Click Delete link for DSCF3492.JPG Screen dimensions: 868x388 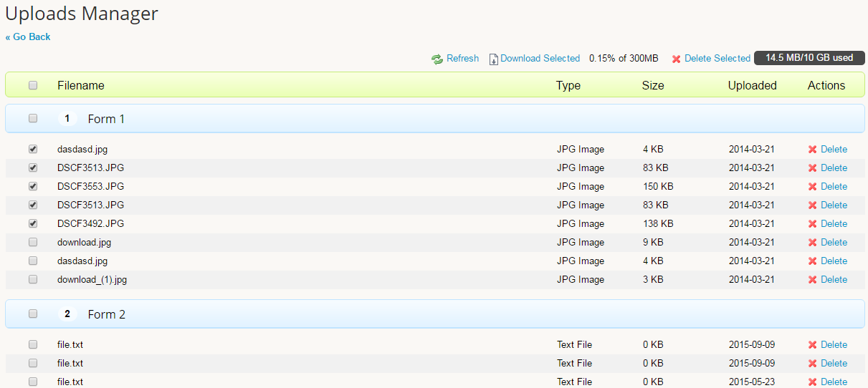tap(834, 224)
